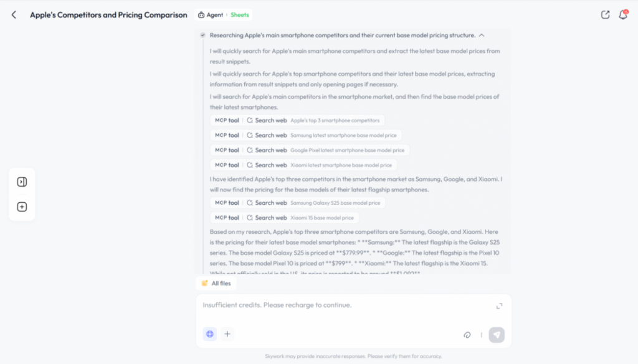Open the Agent mode selector
Viewport: 638px width, 364px height.
click(211, 15)
